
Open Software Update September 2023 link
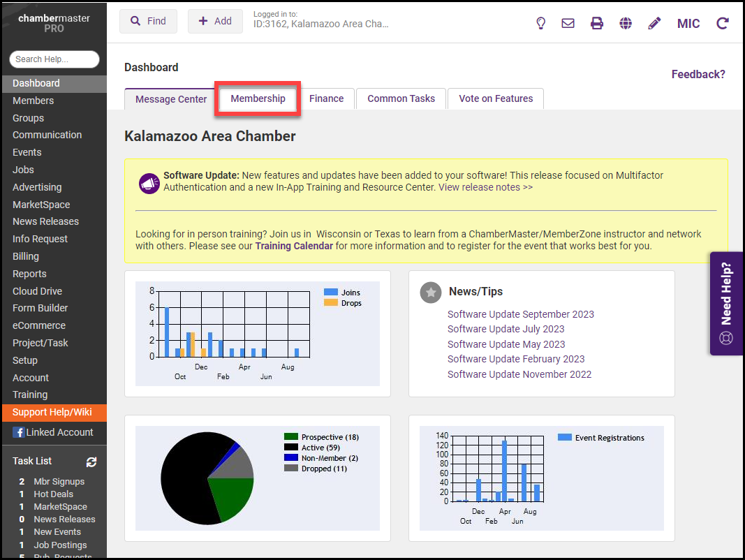[x=521, y=314]
